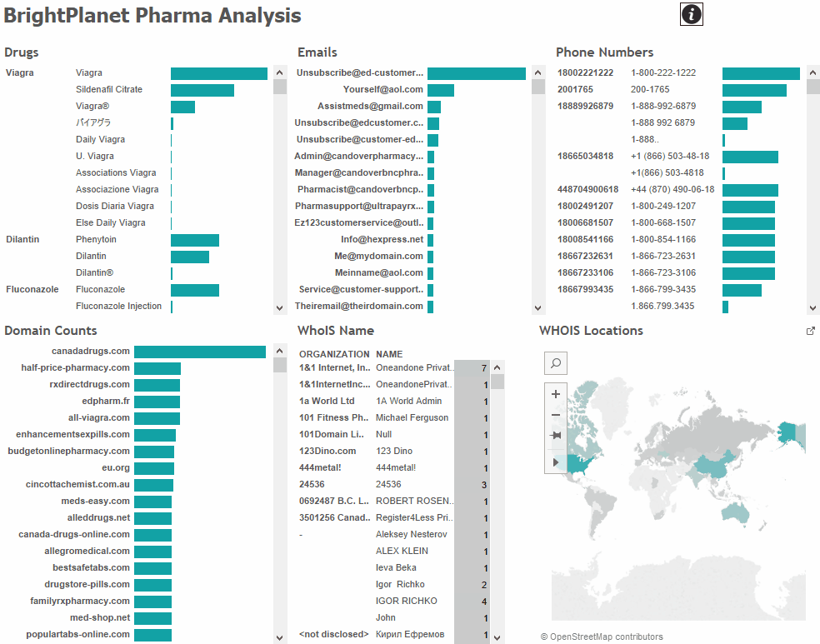This screenshot has height=644, width=820.
Task: Zoom out on the WHOIS map
Action: [556, 415]
